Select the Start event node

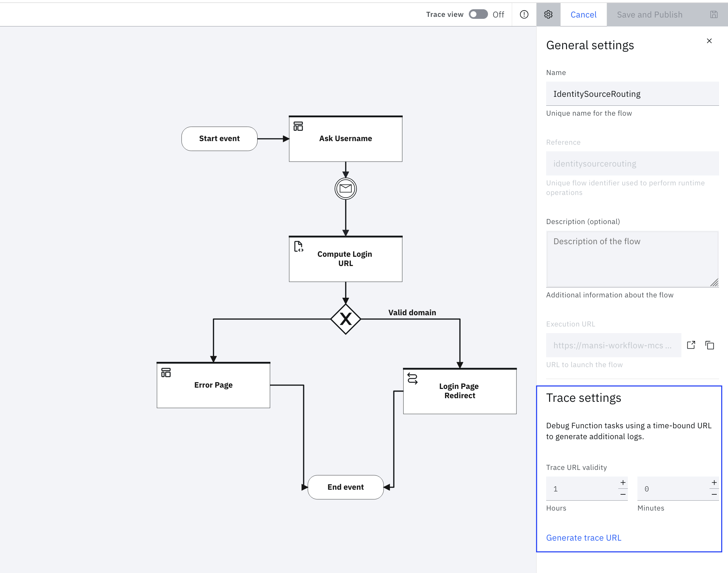[x=219, y=138]
